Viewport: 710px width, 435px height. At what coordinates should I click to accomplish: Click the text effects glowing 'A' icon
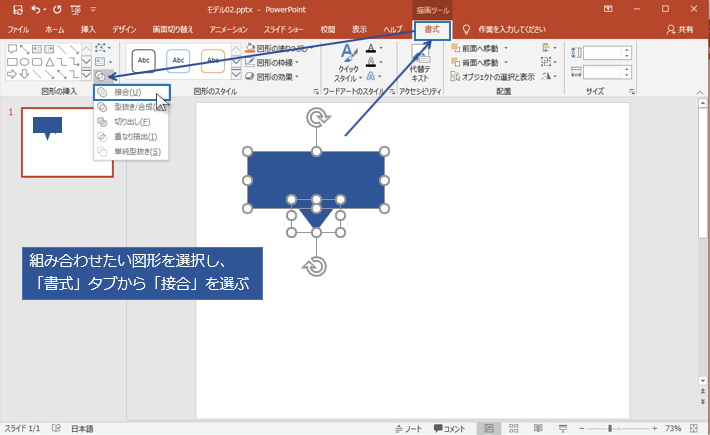click(371, 76)
